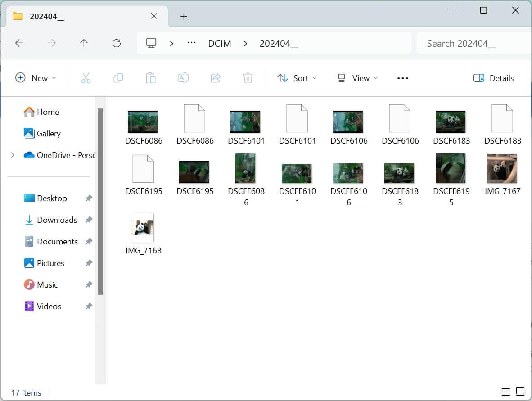Switch to details list view in status bar
The width and height of the screenshot is (532, 401).
coord(505,392)
